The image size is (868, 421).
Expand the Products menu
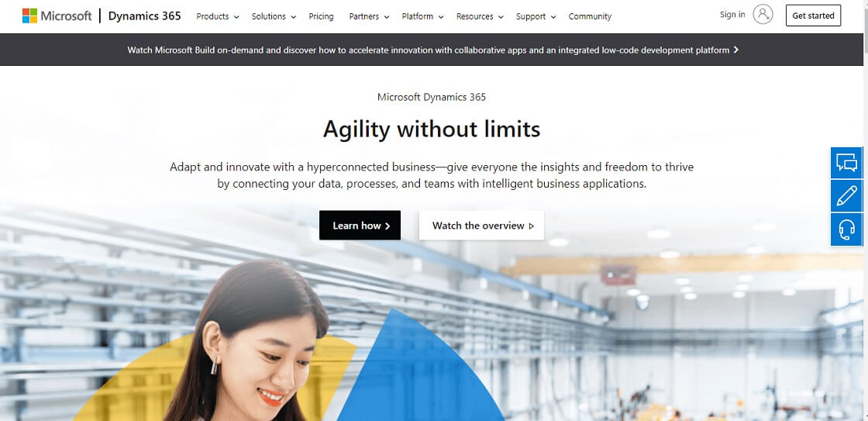pos(218,16)
